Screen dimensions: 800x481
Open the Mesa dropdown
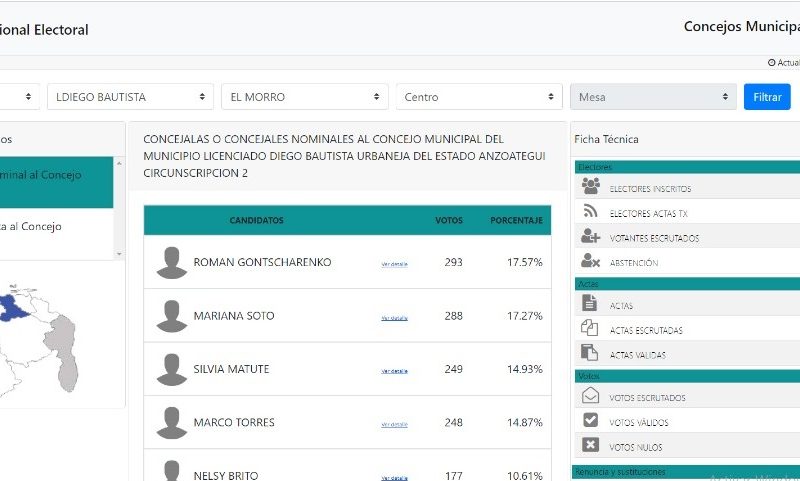point(653,96)
